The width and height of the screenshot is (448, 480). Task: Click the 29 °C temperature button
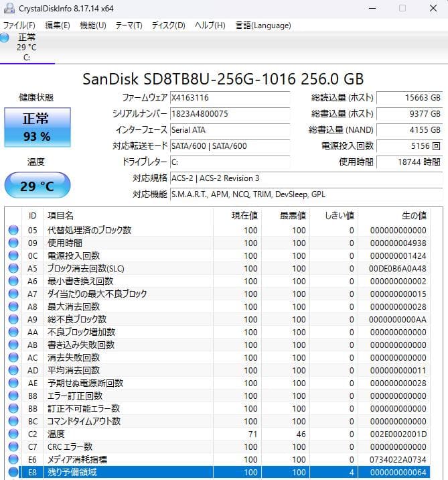click(x=38, y=186)
